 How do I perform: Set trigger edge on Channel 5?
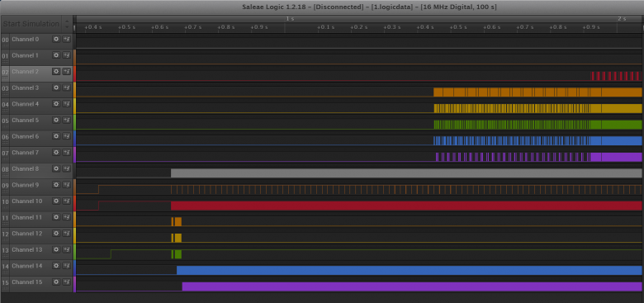click(x=67, y=121)
